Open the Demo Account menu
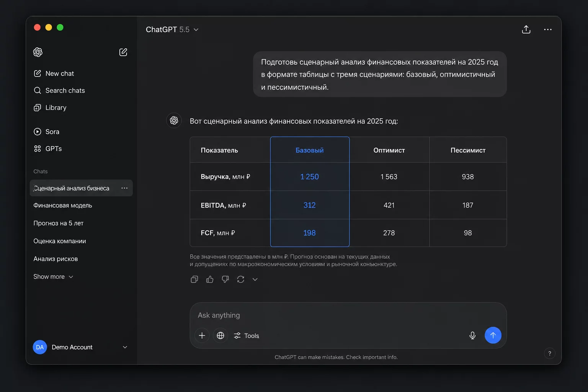 coord(80,347)
